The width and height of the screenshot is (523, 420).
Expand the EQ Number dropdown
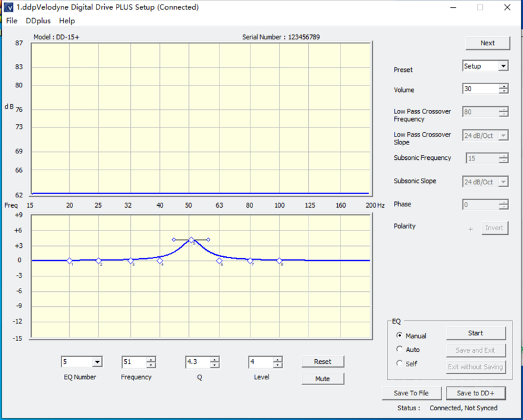[x=97, y=362]
